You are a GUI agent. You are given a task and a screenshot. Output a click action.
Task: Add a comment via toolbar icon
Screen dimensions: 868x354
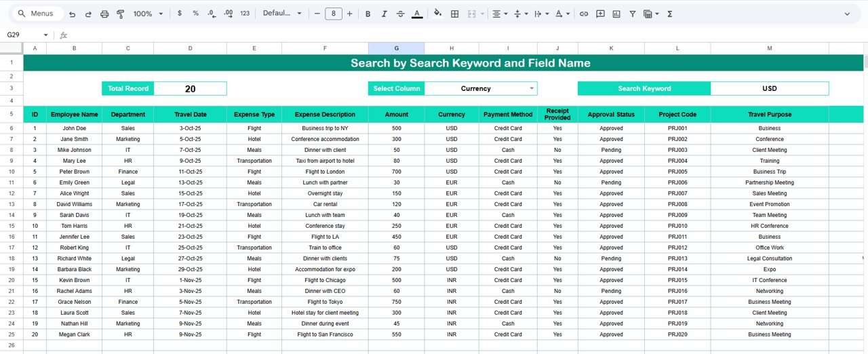[x=600, y=14]
